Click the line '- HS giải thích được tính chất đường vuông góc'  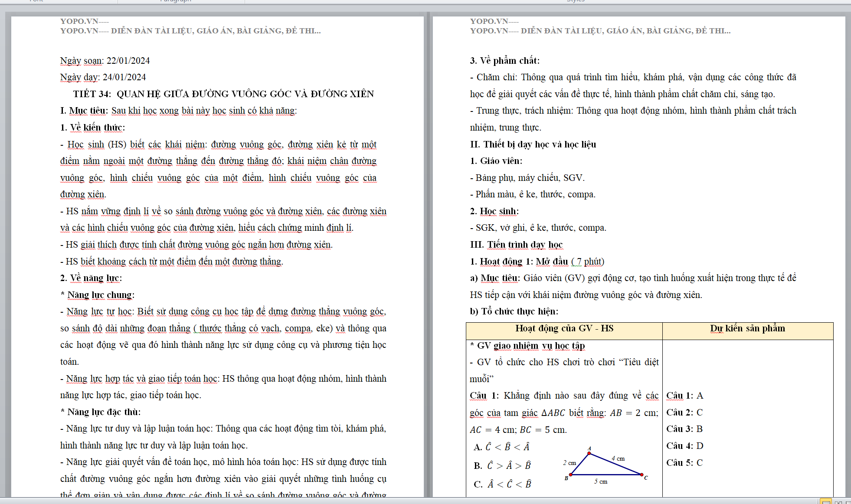point(196,245)
